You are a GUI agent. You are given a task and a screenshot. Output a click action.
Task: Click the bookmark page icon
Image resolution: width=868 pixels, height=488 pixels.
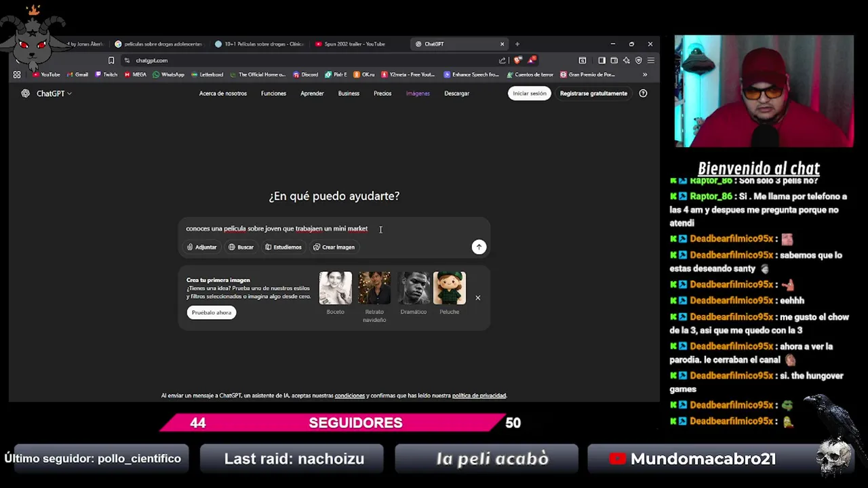coord(111,60)
